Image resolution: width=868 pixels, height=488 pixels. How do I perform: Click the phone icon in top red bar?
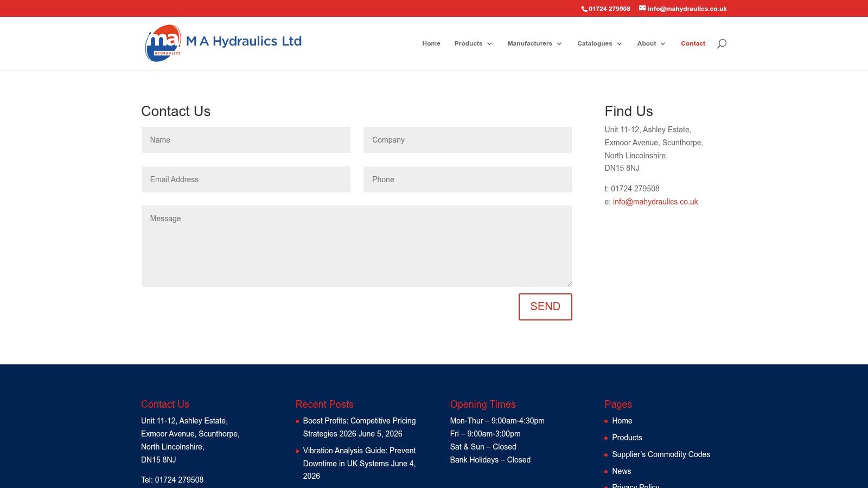pyautogui.click(x=584, y=9)
